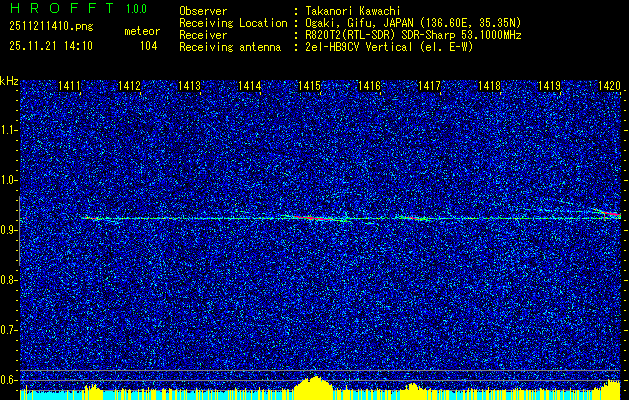Viewport: 629px width, 400px height.
Task: Click the 0.7 kHz axis label
Action: point(8,330)
